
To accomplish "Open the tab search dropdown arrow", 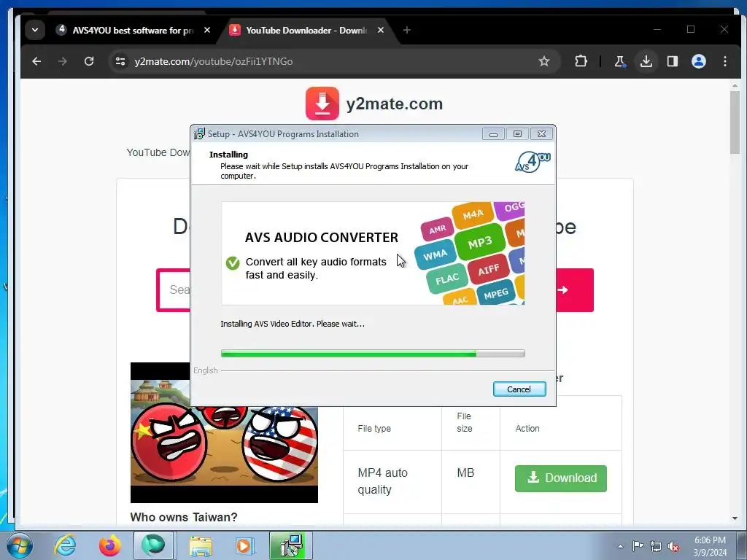I will click(35, 30).
